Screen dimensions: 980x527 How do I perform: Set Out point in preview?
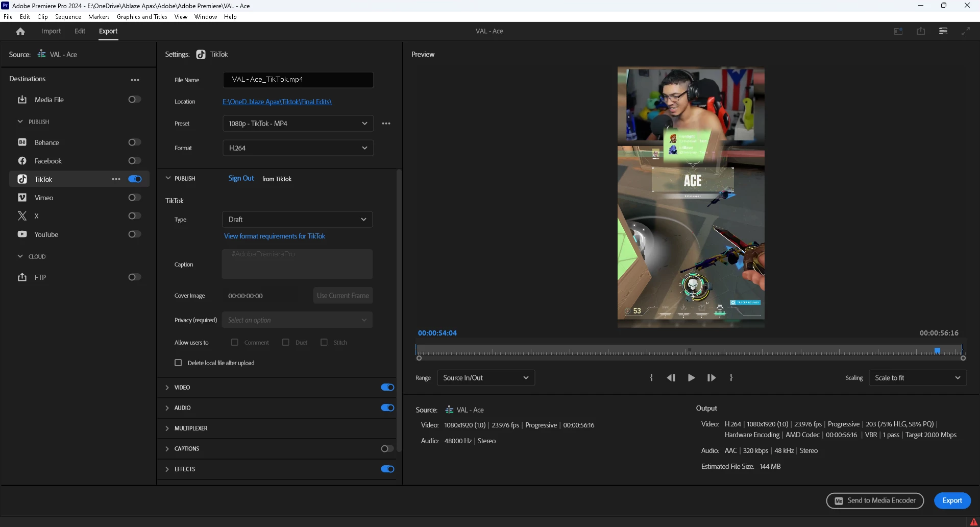(731, 378)
